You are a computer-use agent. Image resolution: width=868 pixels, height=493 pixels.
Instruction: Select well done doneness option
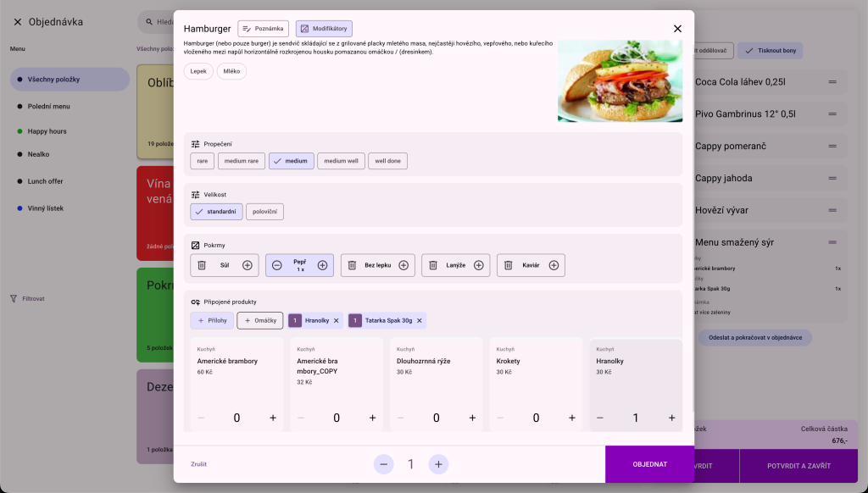coord(387,161)
